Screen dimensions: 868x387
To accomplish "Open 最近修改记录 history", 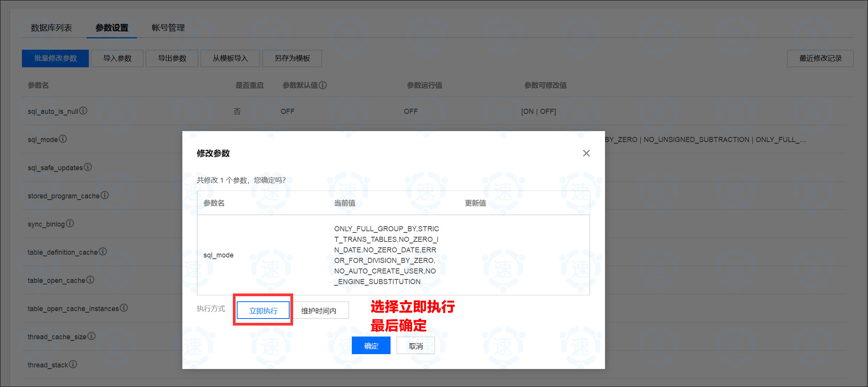I will point(820,58).
